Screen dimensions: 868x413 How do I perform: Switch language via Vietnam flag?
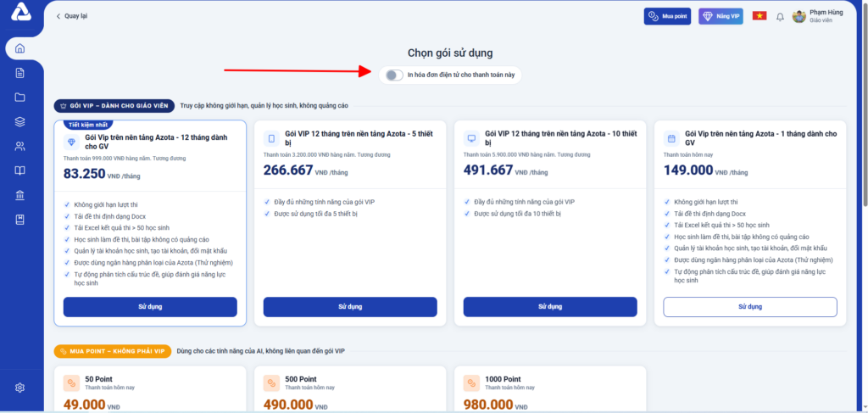[x=759, y=16]
